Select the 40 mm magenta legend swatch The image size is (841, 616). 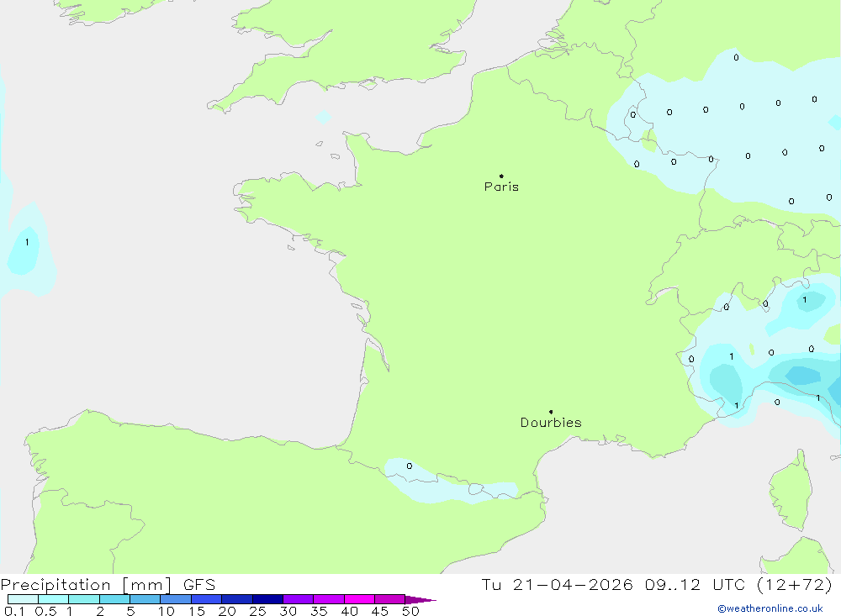pos(359,599)
